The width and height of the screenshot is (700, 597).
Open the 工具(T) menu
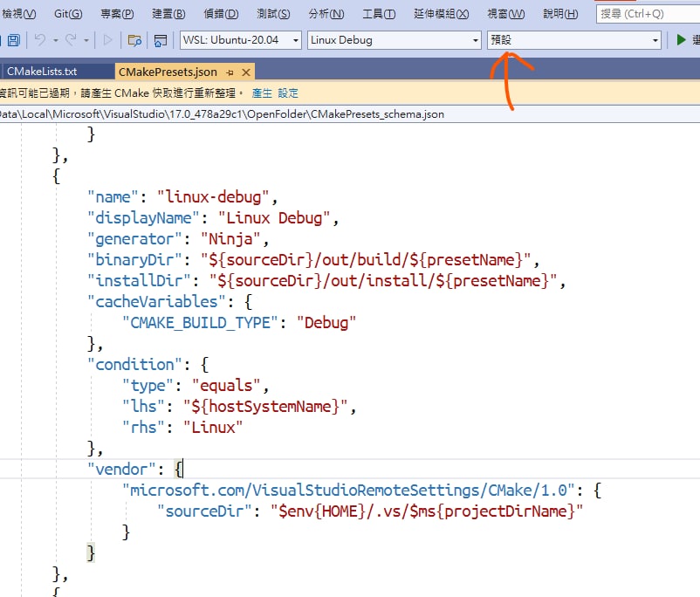tap(379, 14)
